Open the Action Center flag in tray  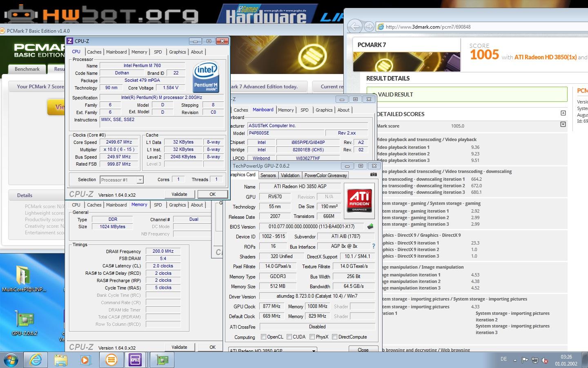coord(525,360)
